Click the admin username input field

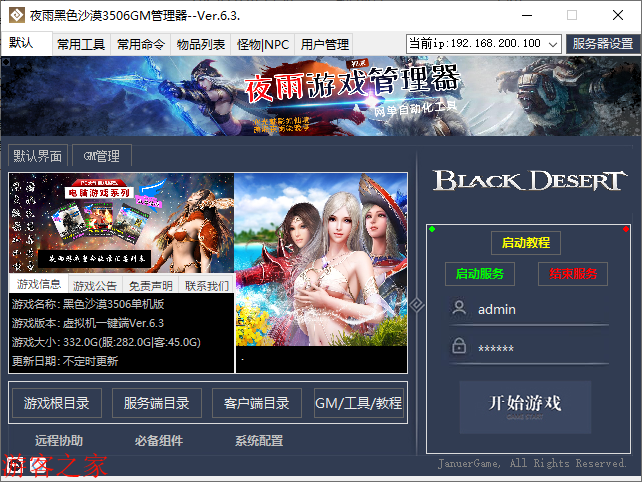point(540,309)
